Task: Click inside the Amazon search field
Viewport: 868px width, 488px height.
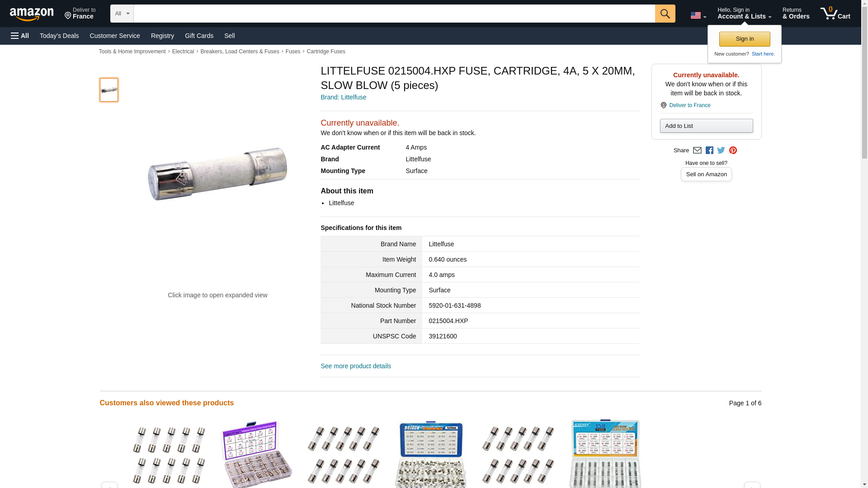Action: [x=394, y=14]
